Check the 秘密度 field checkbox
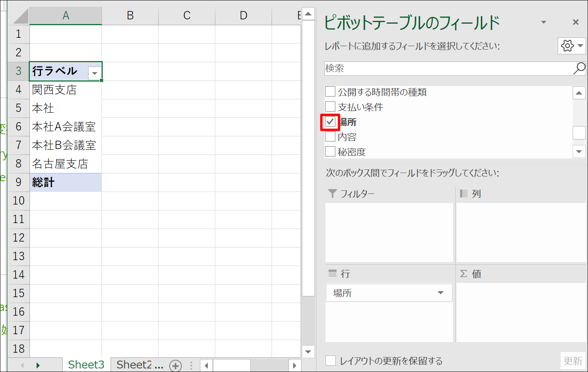The image size is (588, 372). point(330,152)
